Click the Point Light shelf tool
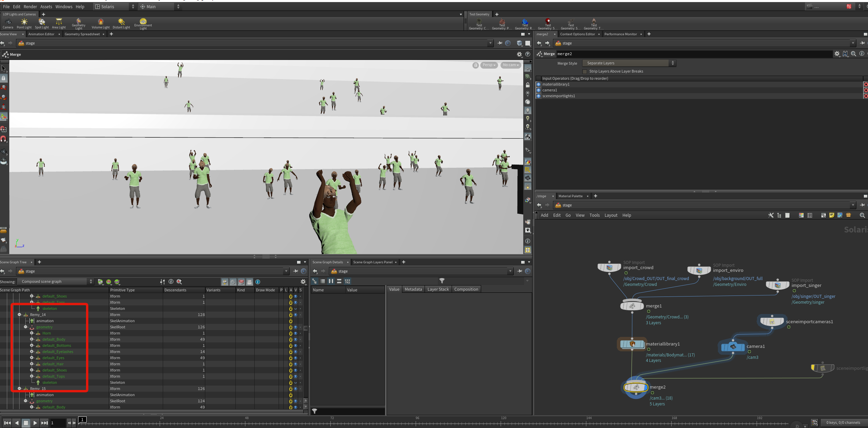 [24, 23]
